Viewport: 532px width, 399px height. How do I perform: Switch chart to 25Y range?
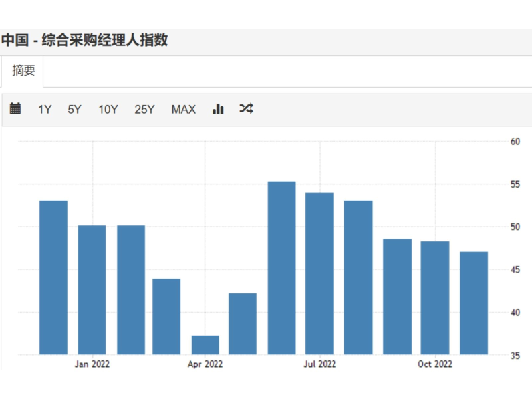[144, 110]
